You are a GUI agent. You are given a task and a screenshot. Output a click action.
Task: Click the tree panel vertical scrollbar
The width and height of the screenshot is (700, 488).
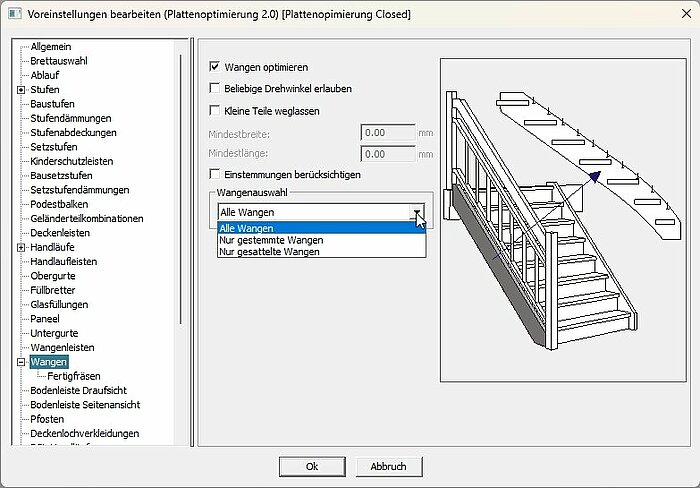coord(180,189)
